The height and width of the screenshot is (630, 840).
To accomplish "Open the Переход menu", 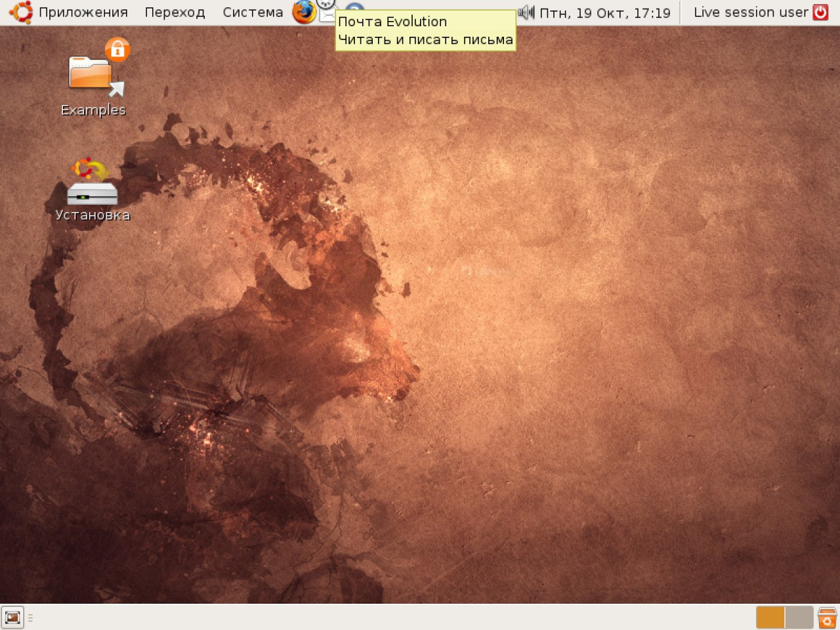I will (175, 12).
